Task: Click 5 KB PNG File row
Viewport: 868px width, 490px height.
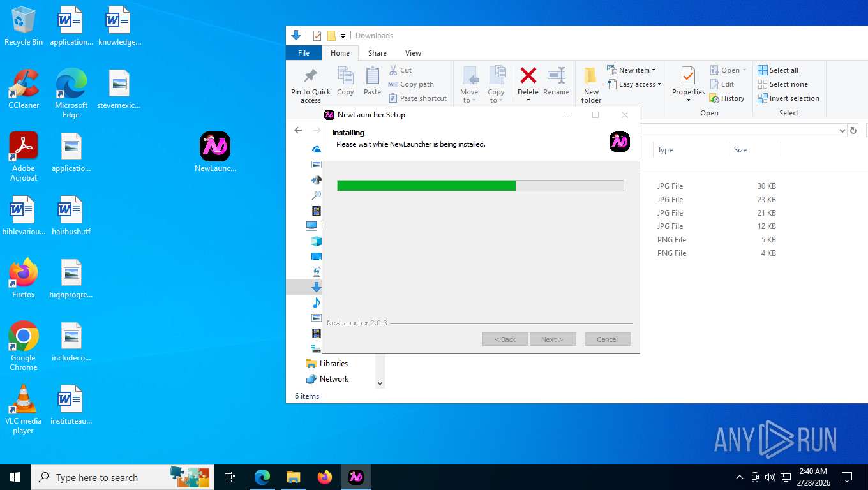Action: click(716, 240)
